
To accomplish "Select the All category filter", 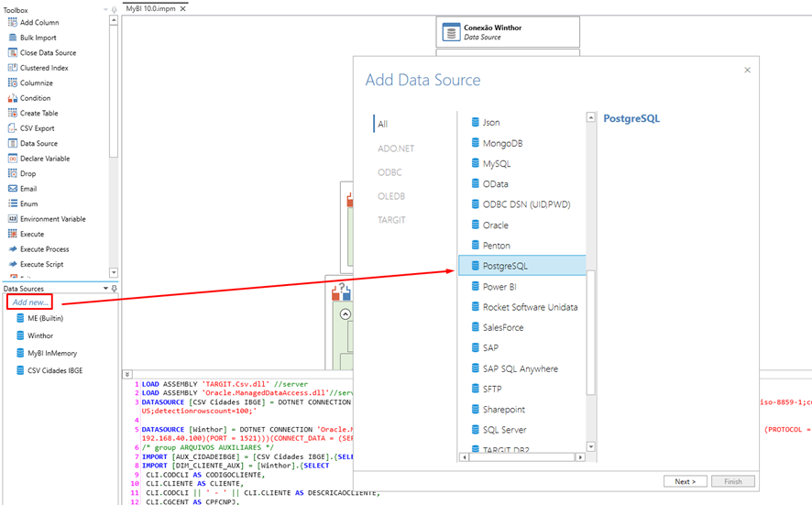I will pos(383,124).
